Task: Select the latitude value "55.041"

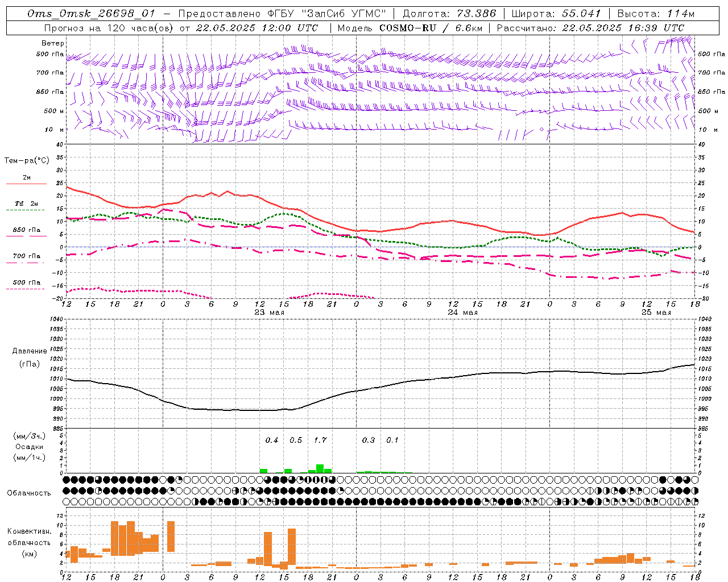Action: [581, 14]
